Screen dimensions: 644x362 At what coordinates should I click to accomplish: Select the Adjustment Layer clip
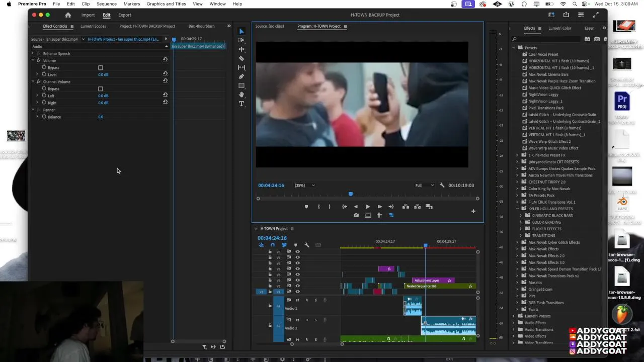coord(433,280)
